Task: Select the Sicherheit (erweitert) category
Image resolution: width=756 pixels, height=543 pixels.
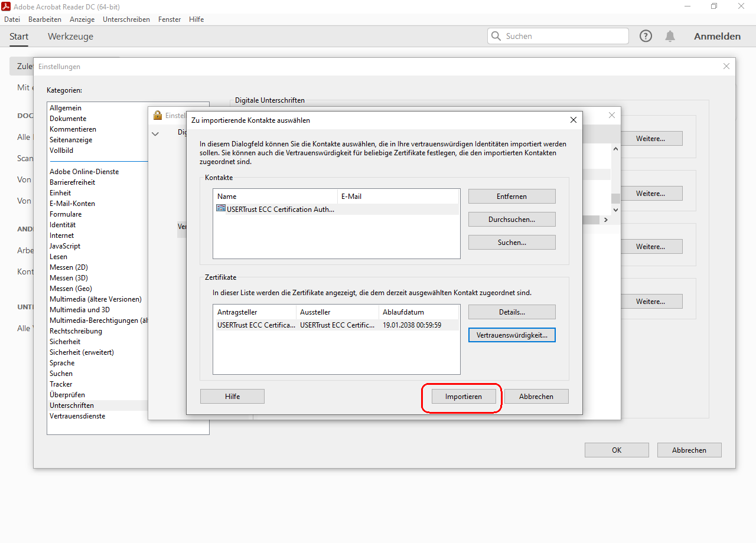Action: click(82, 352)
